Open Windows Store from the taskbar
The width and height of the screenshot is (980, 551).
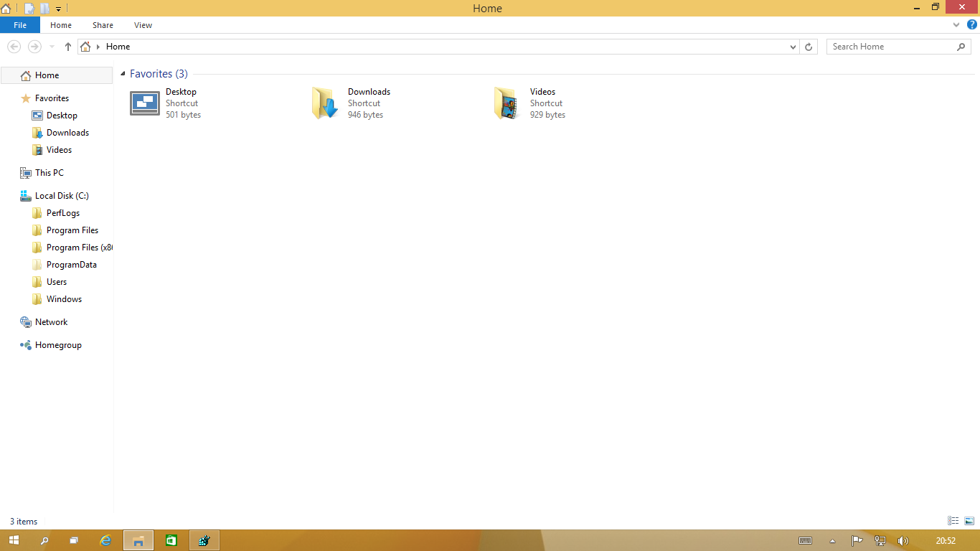[x=171, y=540]
